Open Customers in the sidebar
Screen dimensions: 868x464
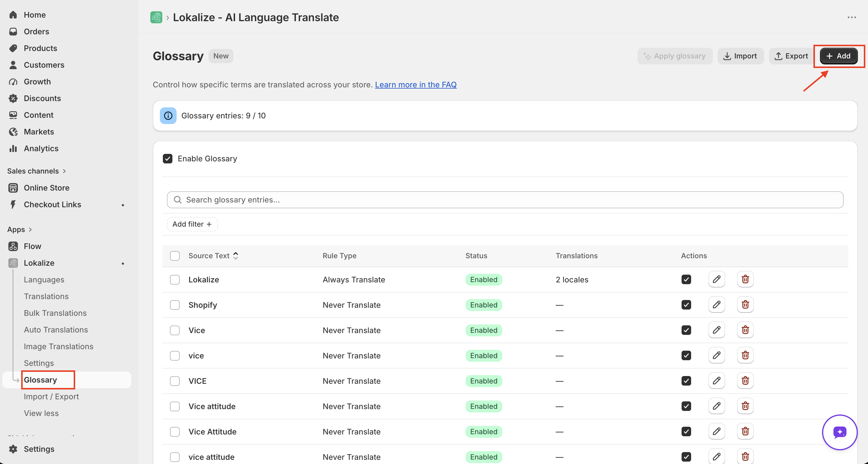44,65
